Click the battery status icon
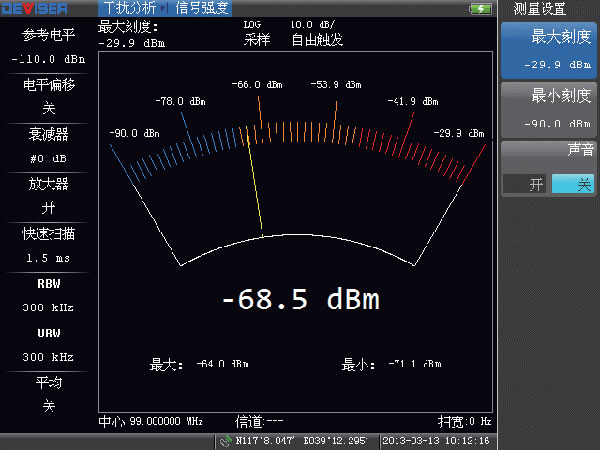Screen dimensions: 600x450 point(481,9)
